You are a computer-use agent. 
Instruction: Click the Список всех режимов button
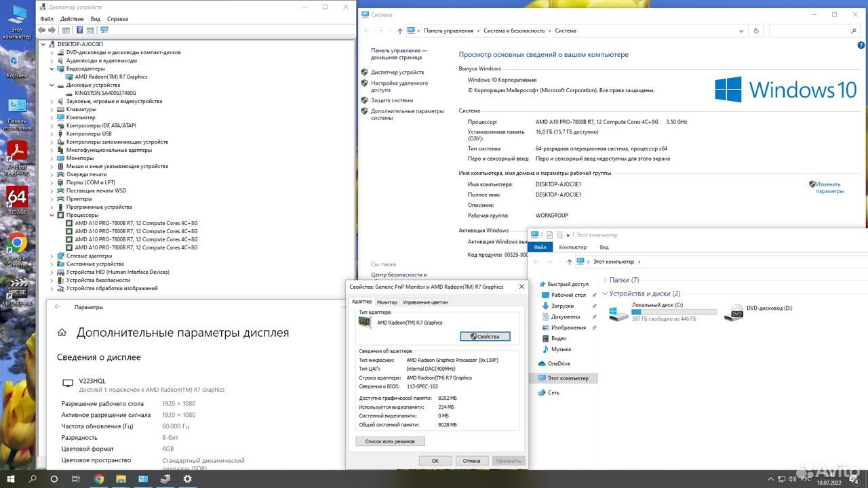(390, 441)
